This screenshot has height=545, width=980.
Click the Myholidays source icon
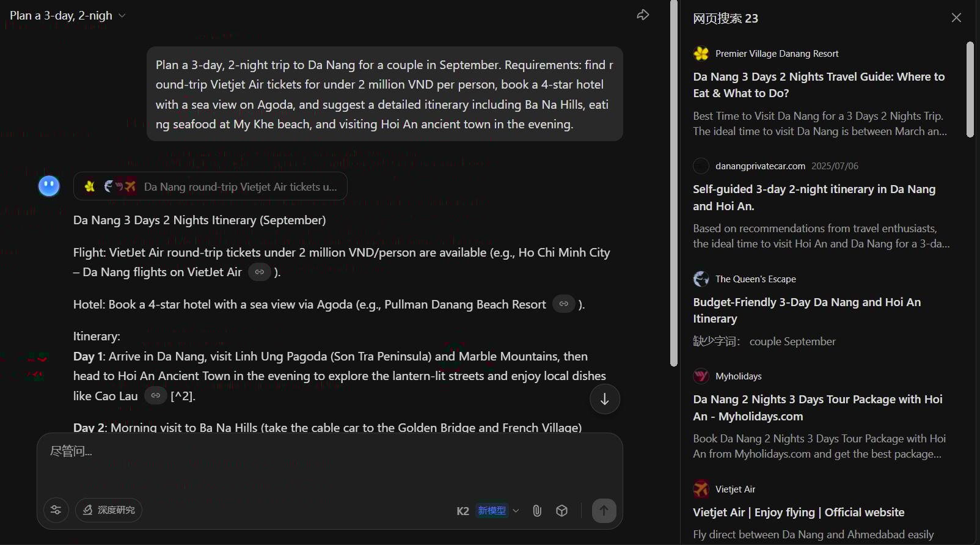(x=701, y=376)
